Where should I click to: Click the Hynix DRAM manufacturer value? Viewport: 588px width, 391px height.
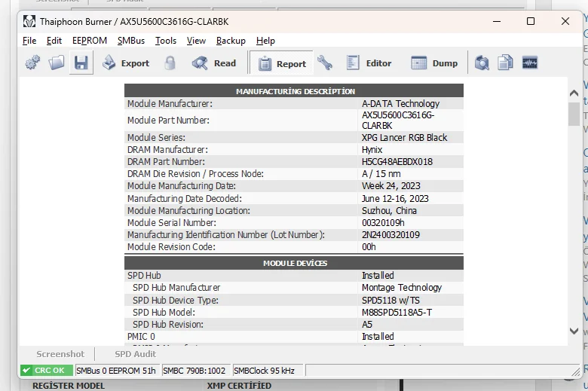pyautogui.click(x=372, y=150)
